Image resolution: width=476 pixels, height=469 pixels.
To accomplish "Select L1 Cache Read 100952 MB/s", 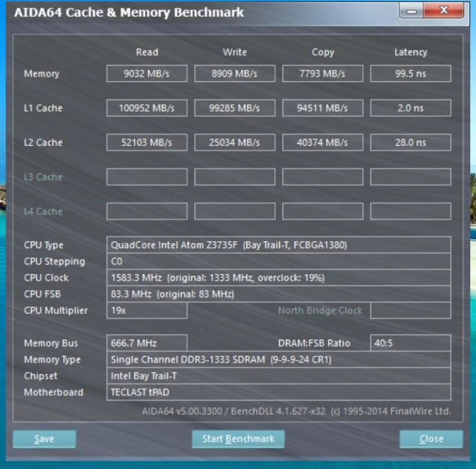I will pyautogui.click(x=147, y=108).
